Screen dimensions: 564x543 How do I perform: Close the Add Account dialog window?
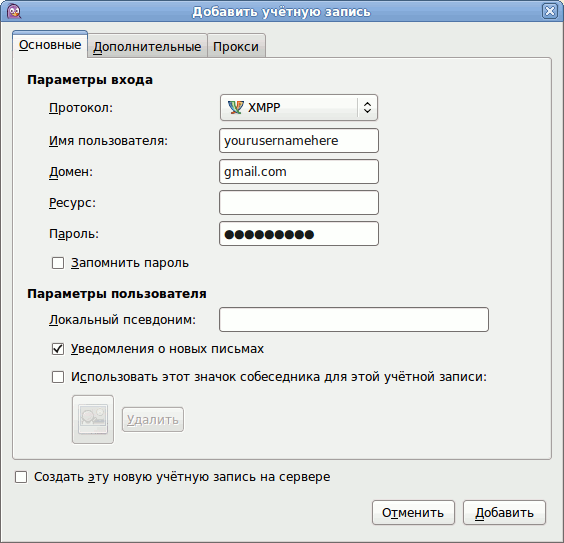[x=550, y=11]
